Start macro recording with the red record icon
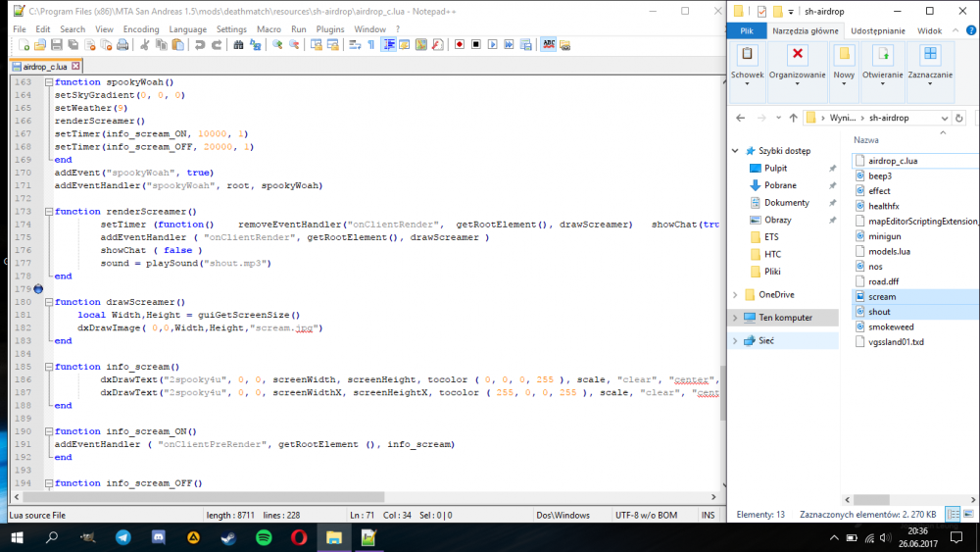980x552 pixels. click(x=459, y=45)
